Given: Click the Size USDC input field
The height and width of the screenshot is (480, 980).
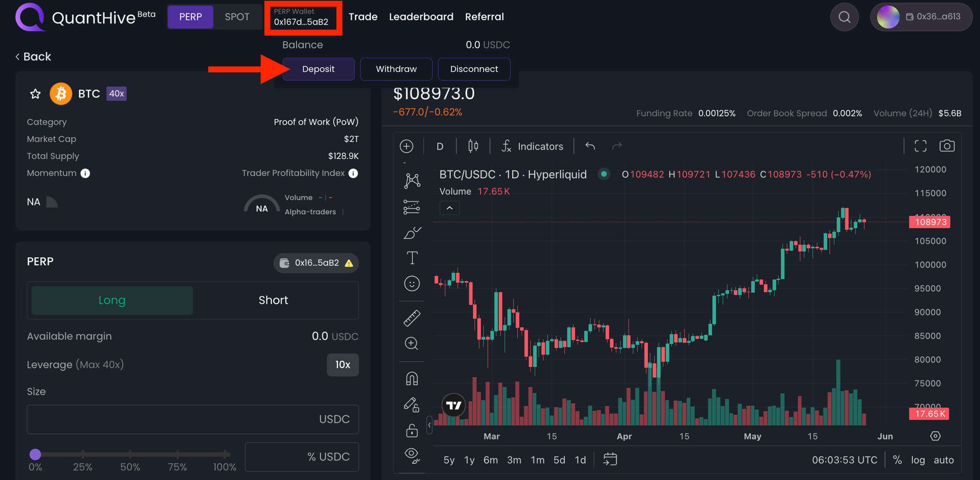Looking at the screenshot, I should (170, 419).
